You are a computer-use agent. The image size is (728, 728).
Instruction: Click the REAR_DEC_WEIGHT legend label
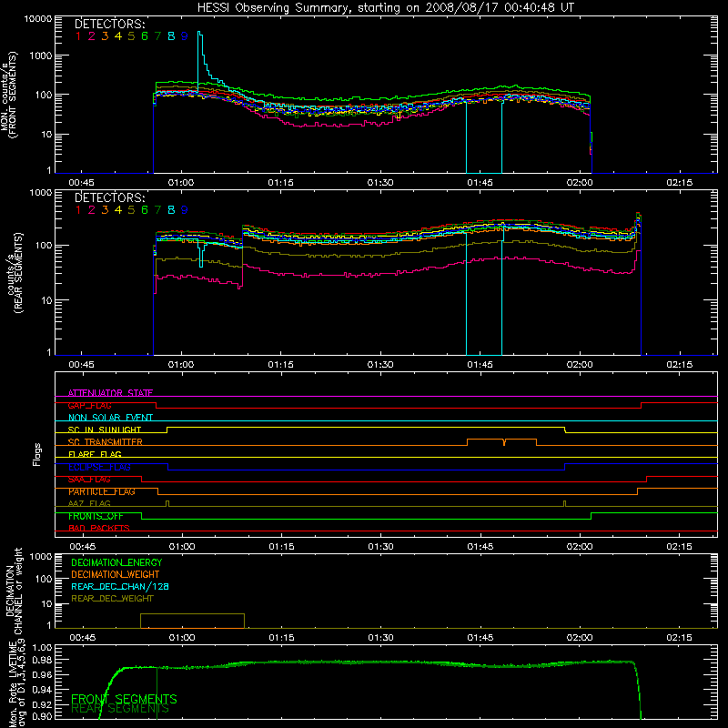112,599
